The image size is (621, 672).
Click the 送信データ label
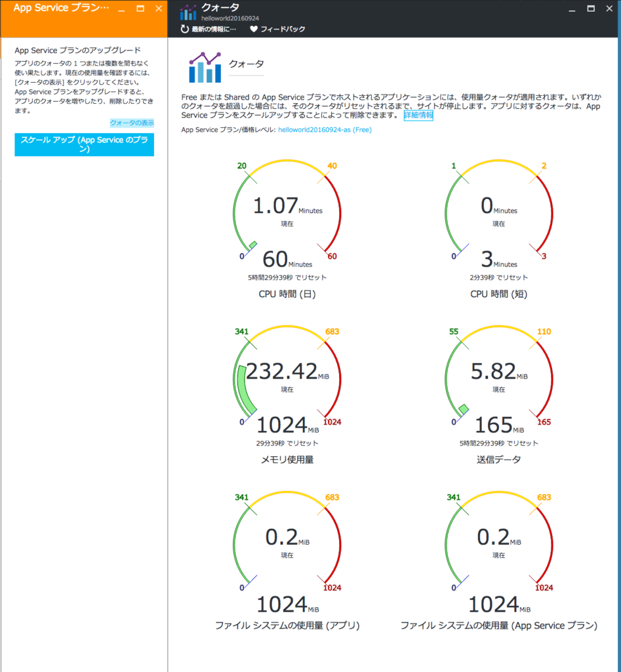(498, 460)
